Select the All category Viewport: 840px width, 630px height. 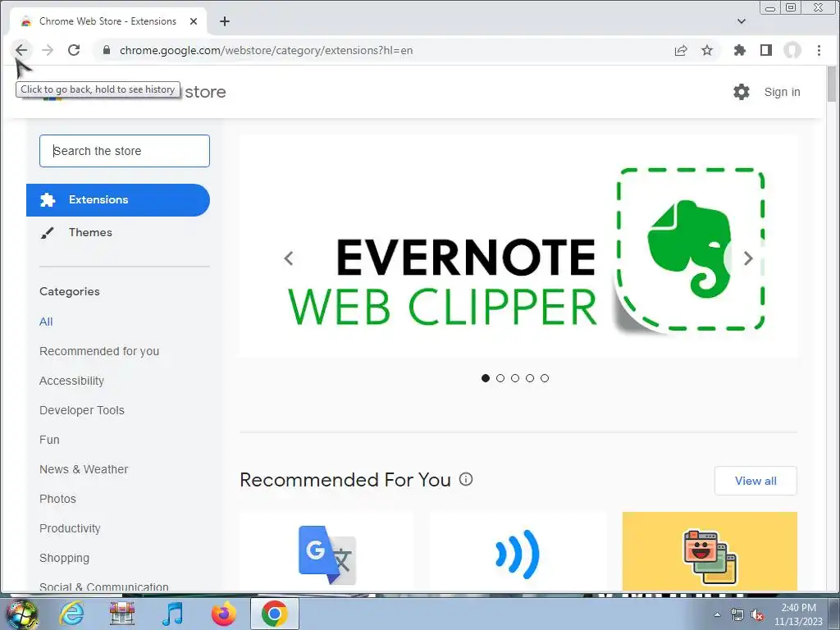click(46, 322)
